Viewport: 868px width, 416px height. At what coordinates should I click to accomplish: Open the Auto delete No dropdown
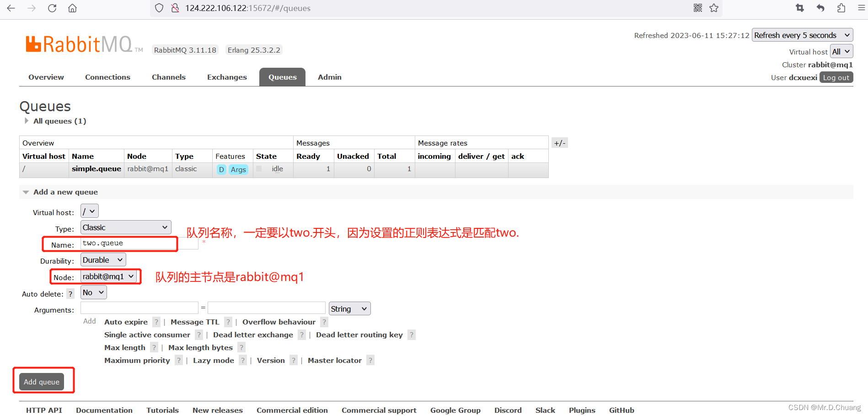[x=94, y=292]
